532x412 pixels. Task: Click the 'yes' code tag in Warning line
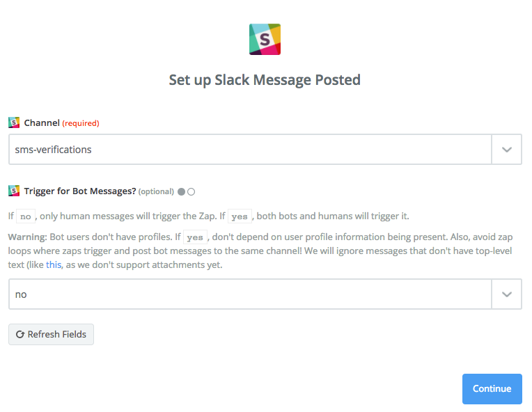point(195,237)
